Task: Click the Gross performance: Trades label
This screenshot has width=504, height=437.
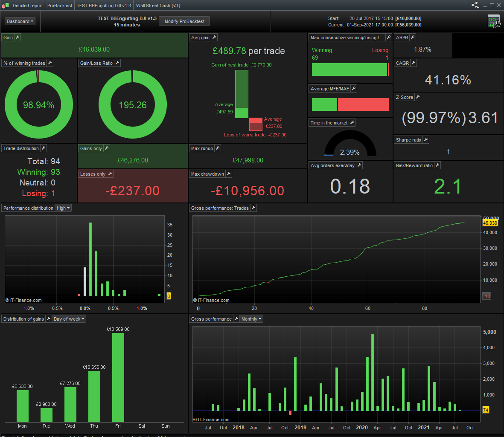Action: pyautogui.click(x=220, y=208)
